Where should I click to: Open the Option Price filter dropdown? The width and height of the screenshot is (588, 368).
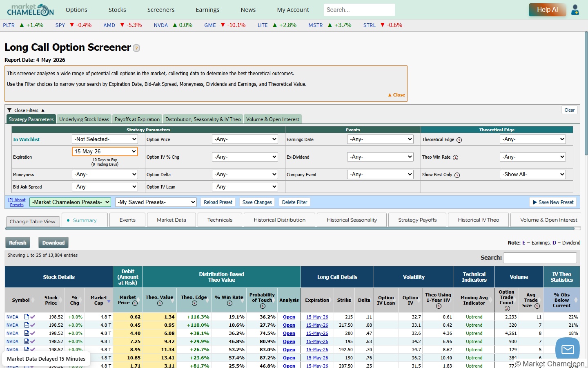[245, 139]
